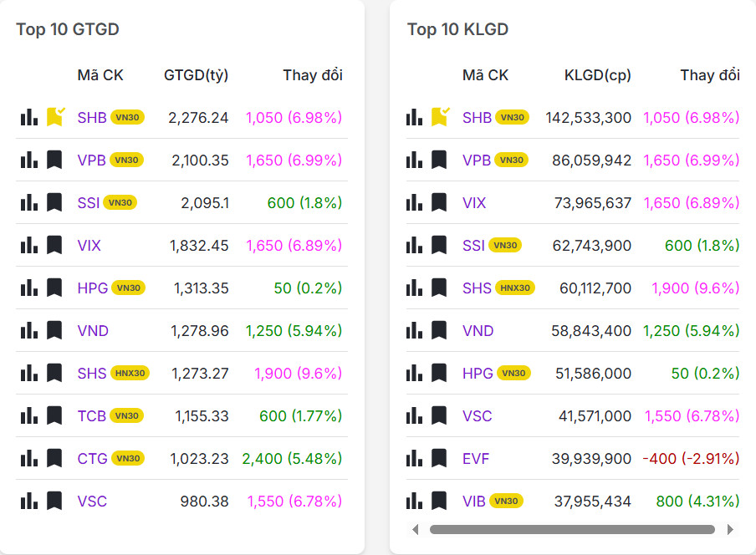Bookmark SHS in Top 10 GTGD list
This screenshot has height=555, width=756.
[x=54, y=373]
